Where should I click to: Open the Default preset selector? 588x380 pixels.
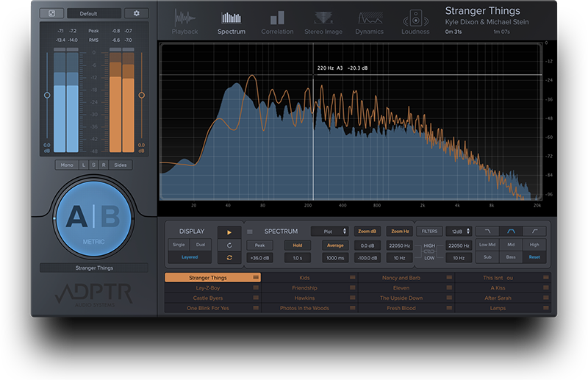tap(94, 13)
